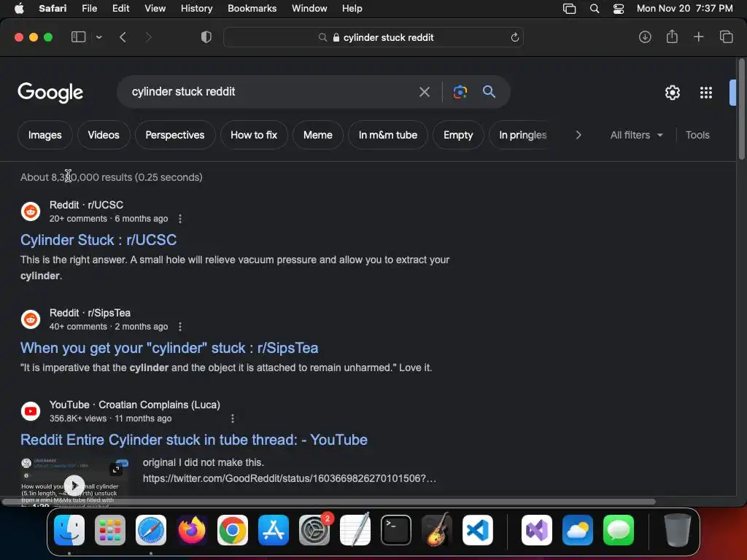Expand the video thumbnail preview icon
Viewport: 747px width, 560px height.
pos(116,470)
